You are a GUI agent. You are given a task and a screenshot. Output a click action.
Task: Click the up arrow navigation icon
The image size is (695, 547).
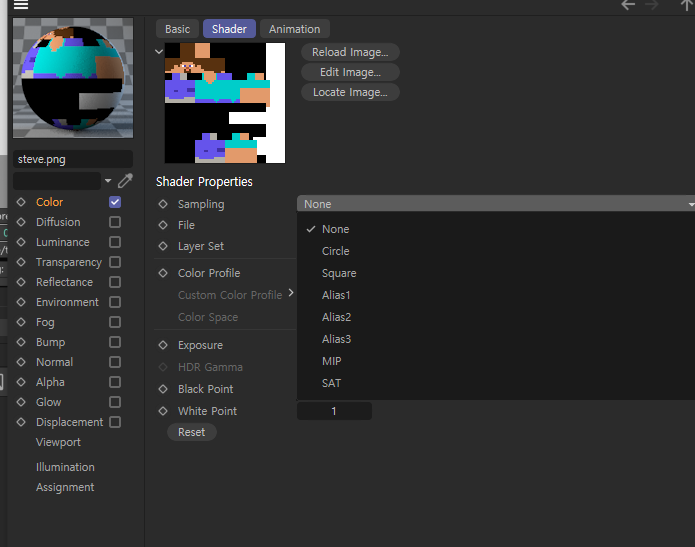[x=687, y=5]
